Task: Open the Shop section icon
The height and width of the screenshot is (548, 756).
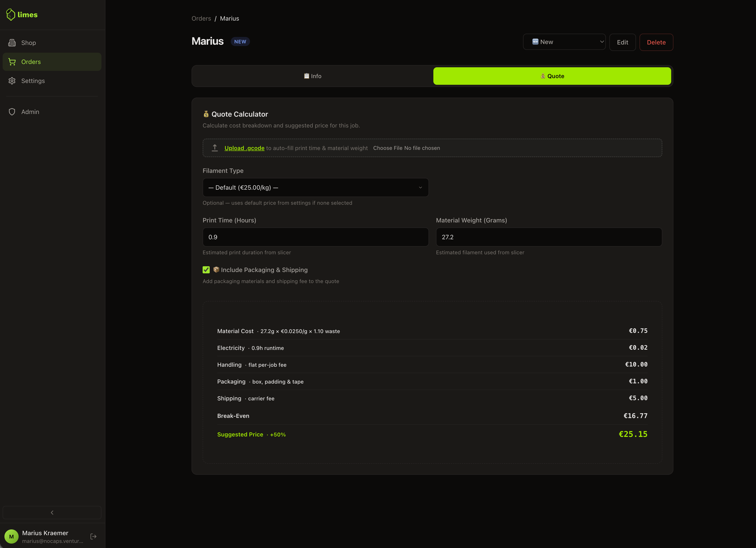Action: (12, 43)
